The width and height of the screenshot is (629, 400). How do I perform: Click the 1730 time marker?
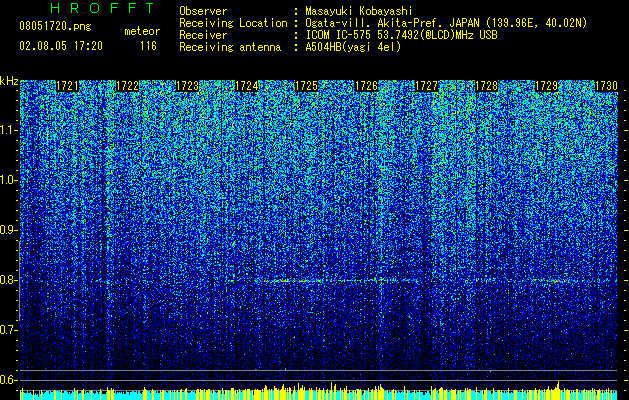pyautogui.click(x=606, y=86)
